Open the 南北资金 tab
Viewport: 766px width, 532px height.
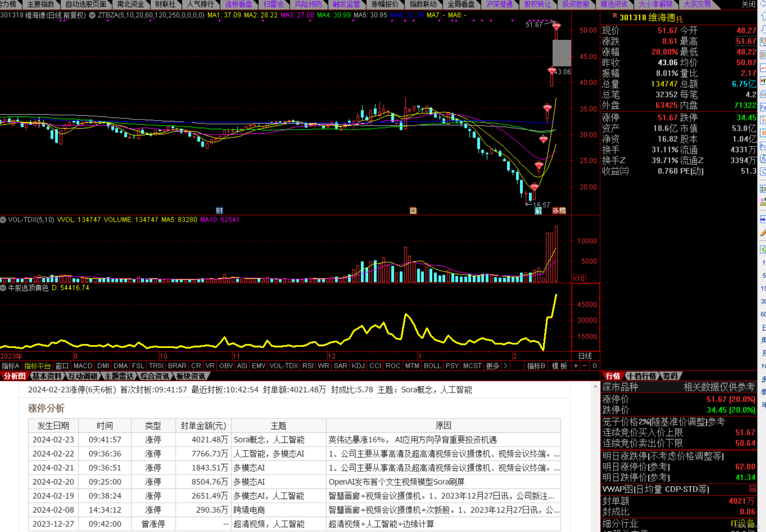[130, 4]
